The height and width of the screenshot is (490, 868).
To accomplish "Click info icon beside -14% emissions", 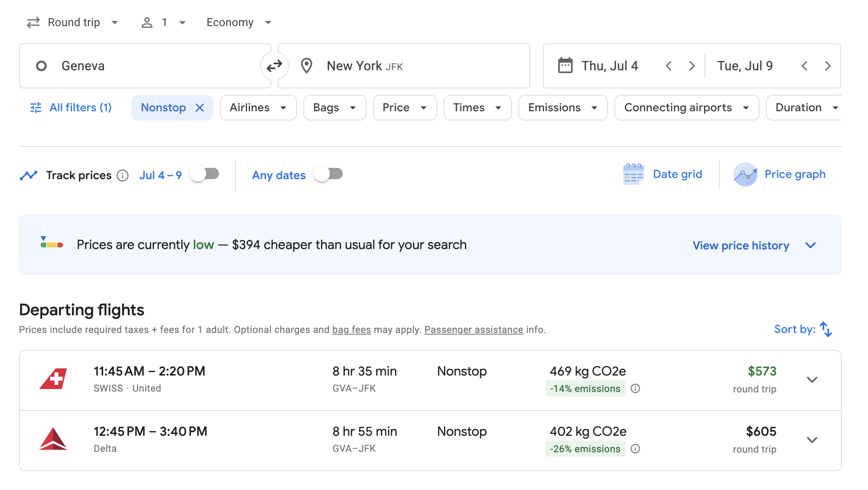I will tap(635, 388).
